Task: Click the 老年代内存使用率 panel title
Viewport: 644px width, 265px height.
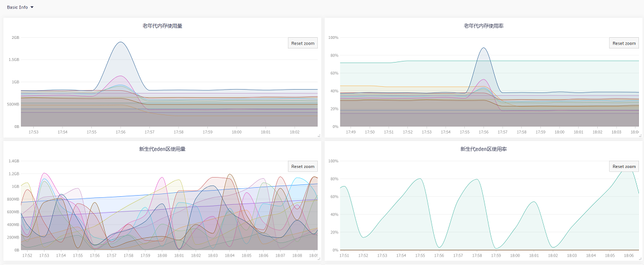Action: pos(483,26)
